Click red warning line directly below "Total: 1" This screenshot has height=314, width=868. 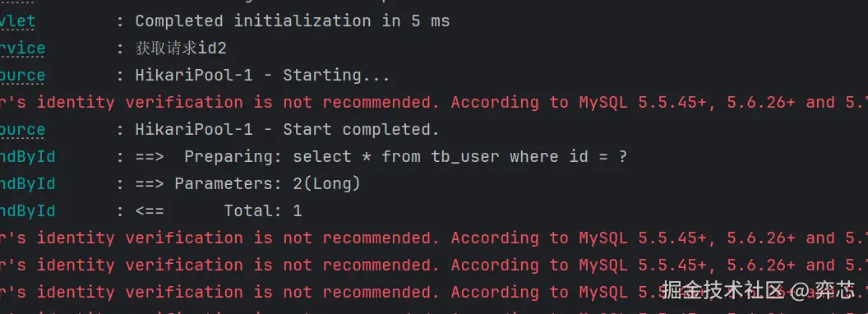[434, 238]
